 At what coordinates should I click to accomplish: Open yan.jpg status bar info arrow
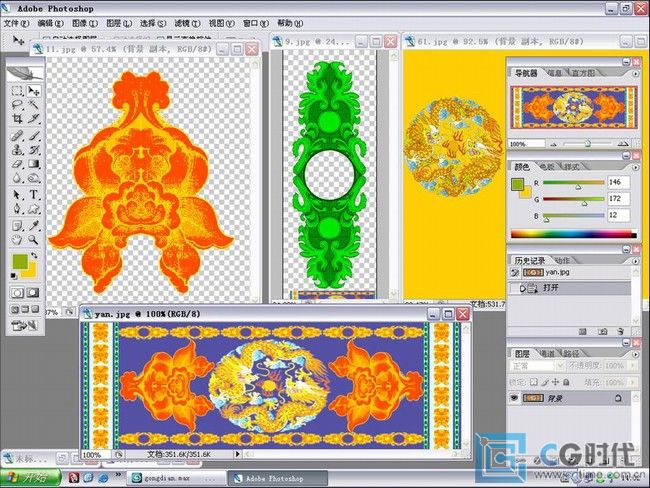238,454
